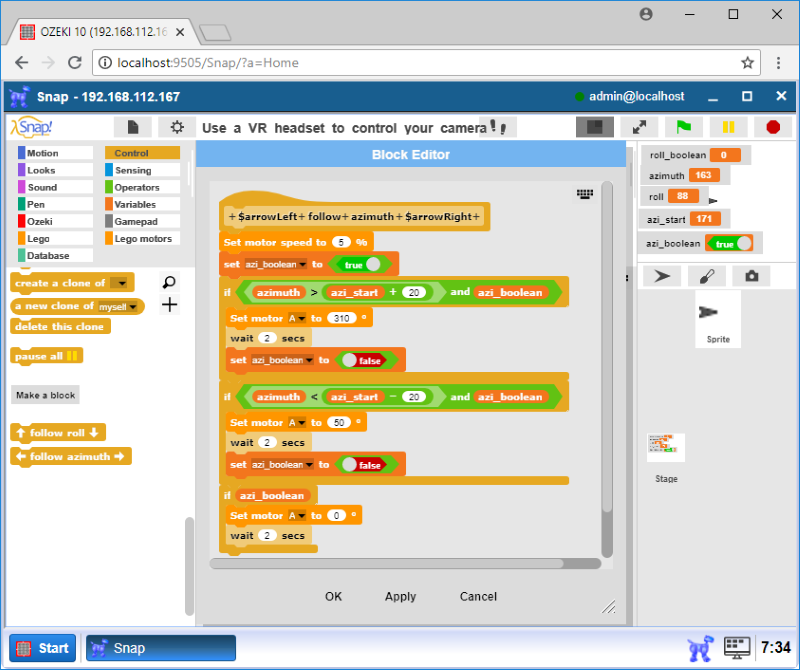The width and height of the screenshot is (800, 670).
Task: Click the follow azimuth custom block
Action: pyautogui.click(x=70, y=456)
